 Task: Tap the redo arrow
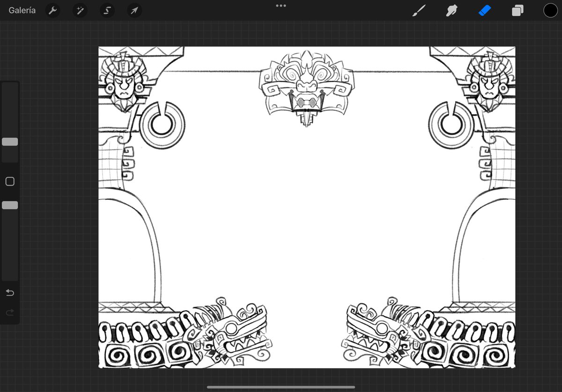coord(9,312)
